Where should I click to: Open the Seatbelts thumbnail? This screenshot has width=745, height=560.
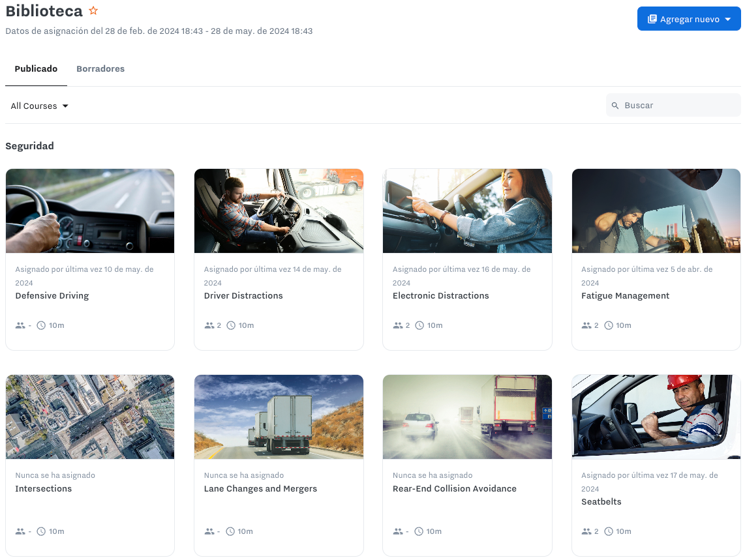tap(656, 417)
